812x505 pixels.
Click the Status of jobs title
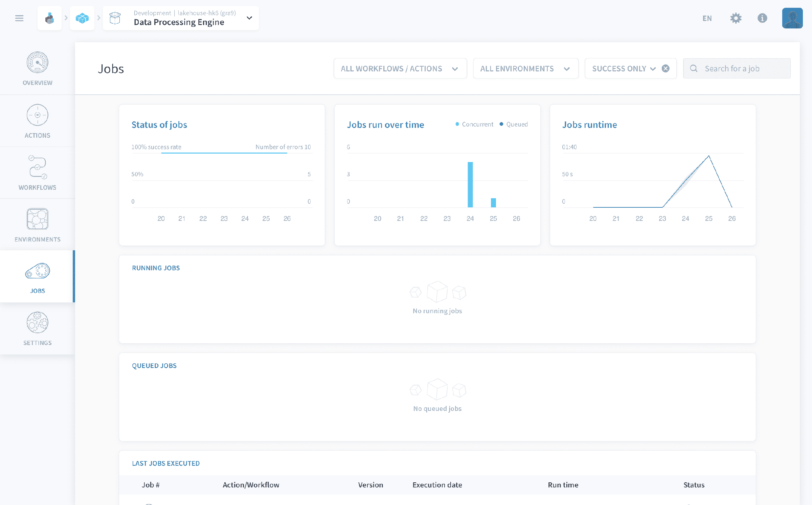(x=159, y=125)
